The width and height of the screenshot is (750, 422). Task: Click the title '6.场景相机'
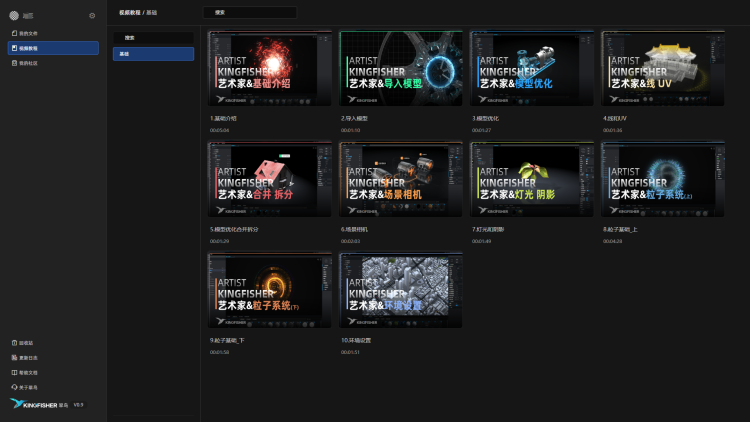[354, 230]
